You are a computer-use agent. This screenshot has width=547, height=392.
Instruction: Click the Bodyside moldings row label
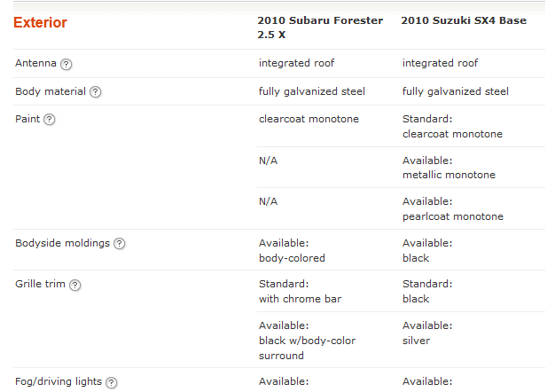tap(62, 244)
